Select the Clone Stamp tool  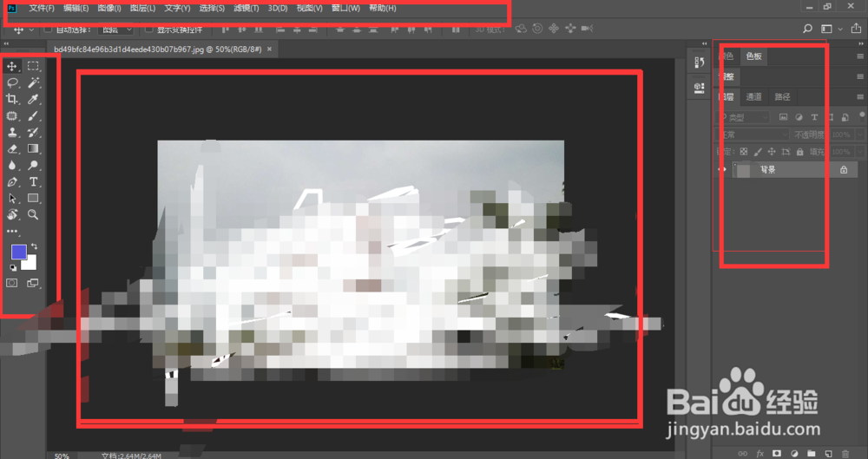coord(11,133)
